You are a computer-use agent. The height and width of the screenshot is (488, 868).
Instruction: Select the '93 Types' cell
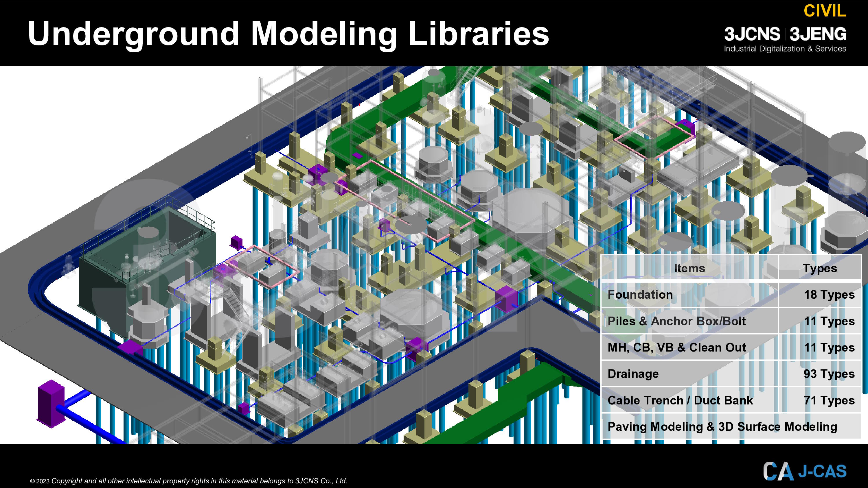820,374
